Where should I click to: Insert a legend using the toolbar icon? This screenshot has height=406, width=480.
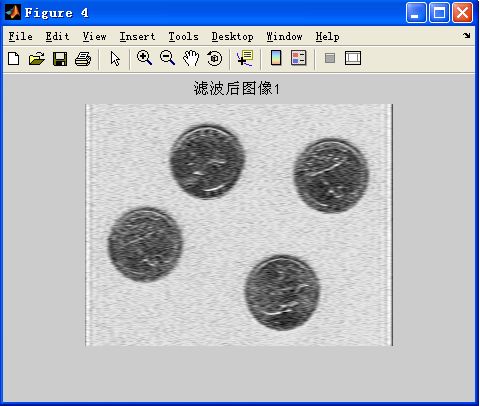pos(298,58)
